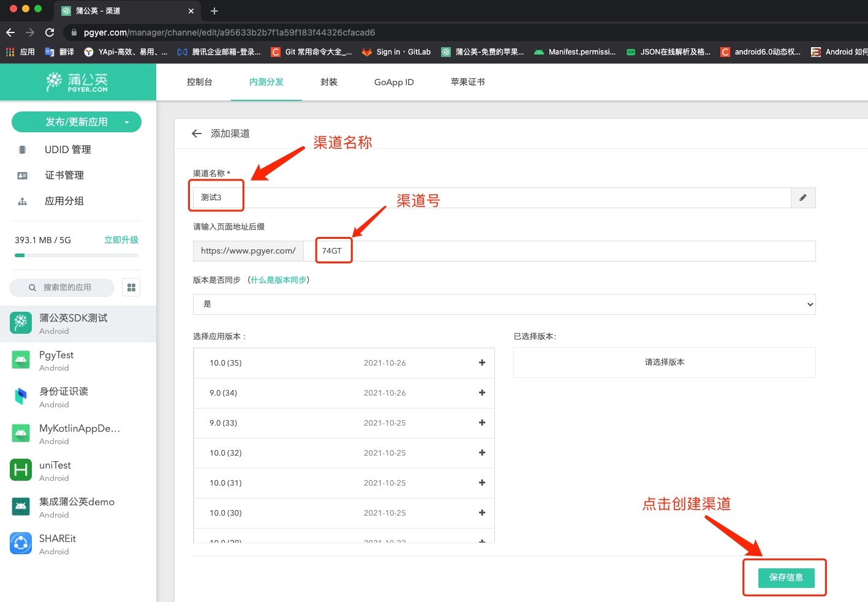Add version 10.0 (35) with plus icon
The image size is (868, 602).
[482, 363]
